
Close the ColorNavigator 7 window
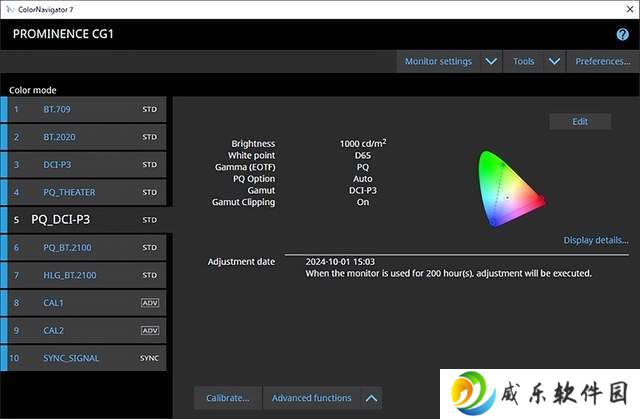coord(630,9)
